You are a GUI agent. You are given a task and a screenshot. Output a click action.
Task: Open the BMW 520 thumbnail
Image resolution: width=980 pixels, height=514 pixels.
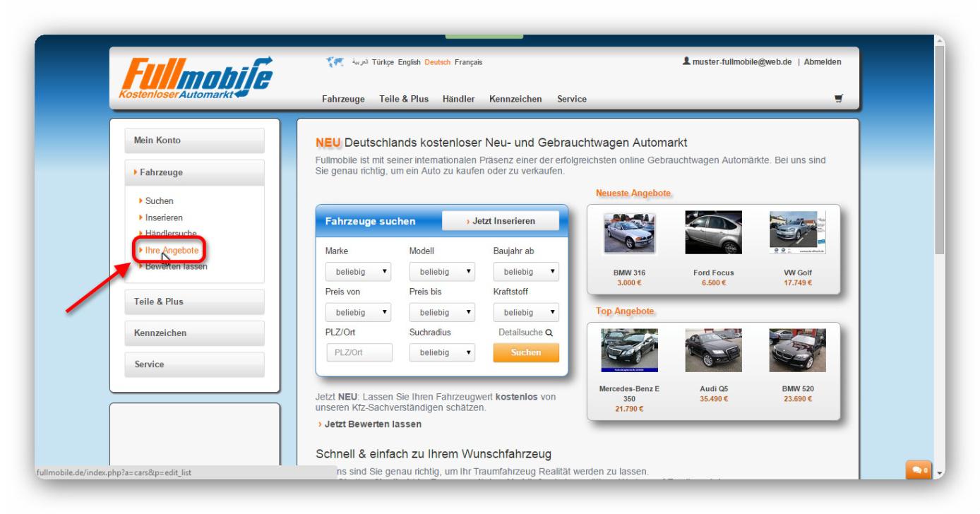pyautogui.click(x=798, y=350)
